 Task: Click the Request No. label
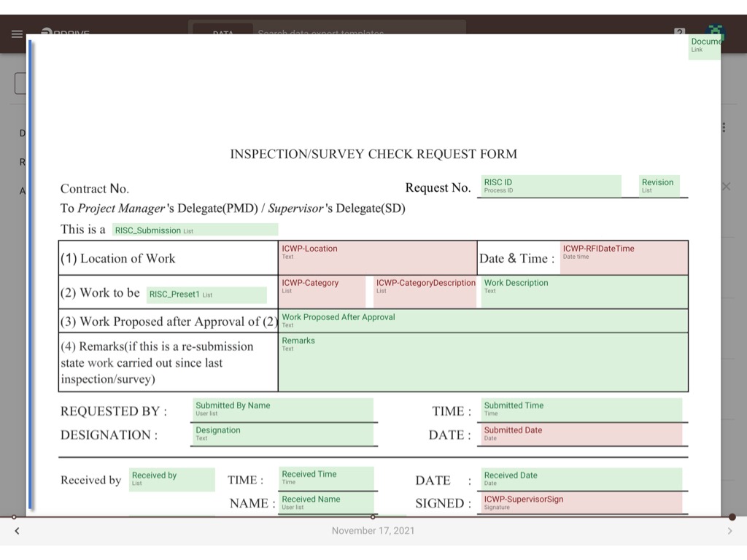(438, 187)
